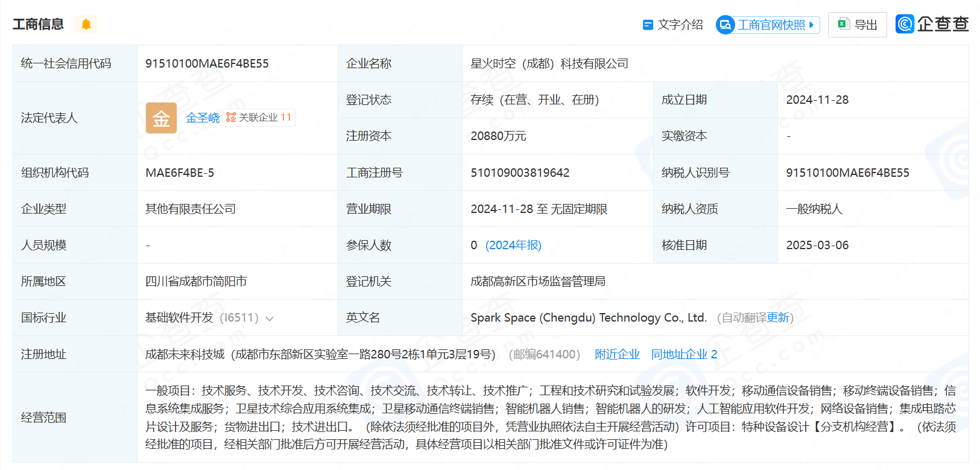
Task: Select taxpayer qualification 一般纳税人
Action: coord(814,209)
